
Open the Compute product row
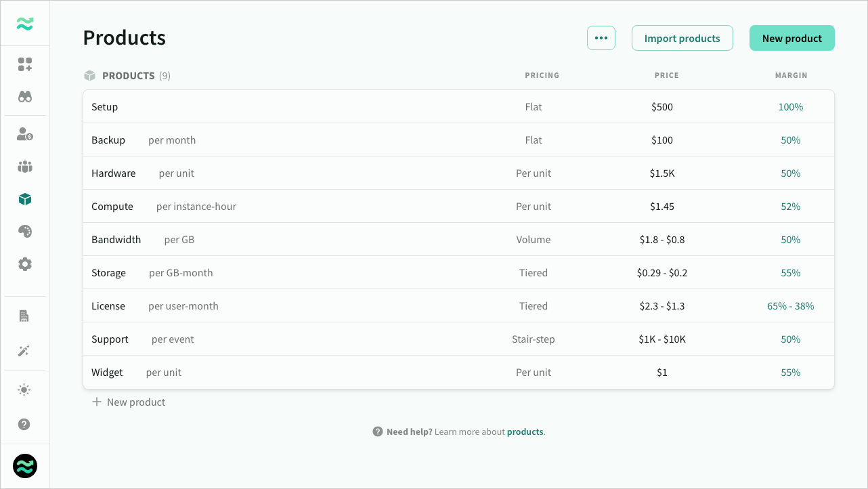click(112, 207)
